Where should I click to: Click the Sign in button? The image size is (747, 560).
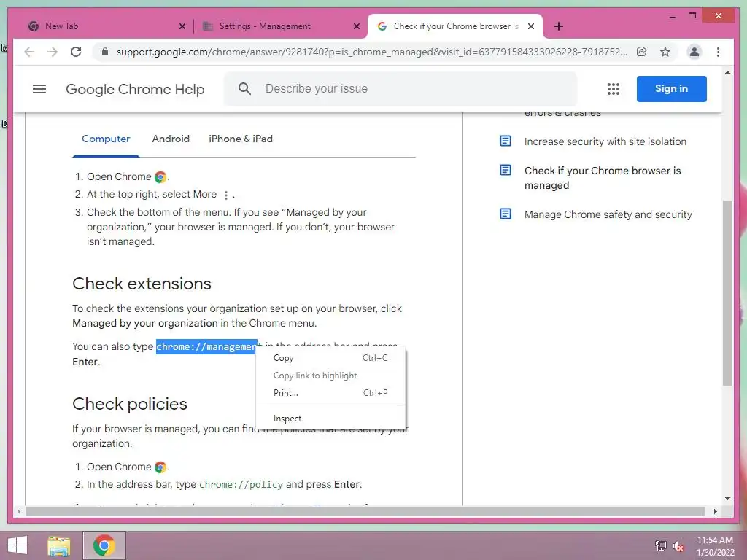671,88
